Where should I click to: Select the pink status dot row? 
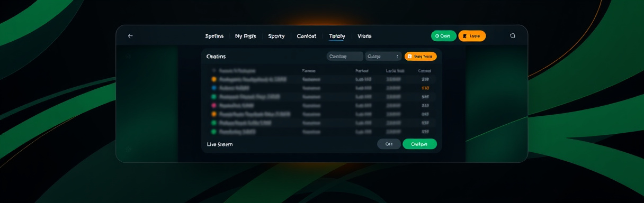click(324, 105)
